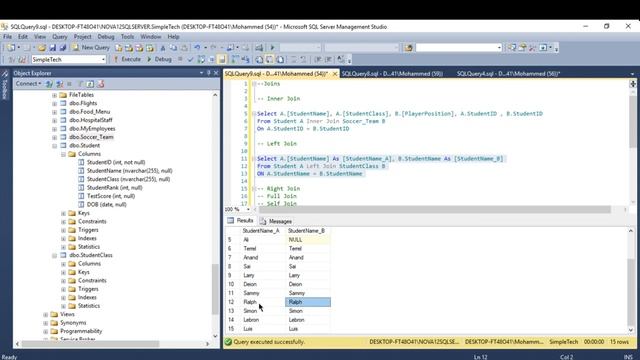Viewport: 640px width, 360px height.
Task: Undo the last edit
Action: pyautogui.click(x=197, y=48)
